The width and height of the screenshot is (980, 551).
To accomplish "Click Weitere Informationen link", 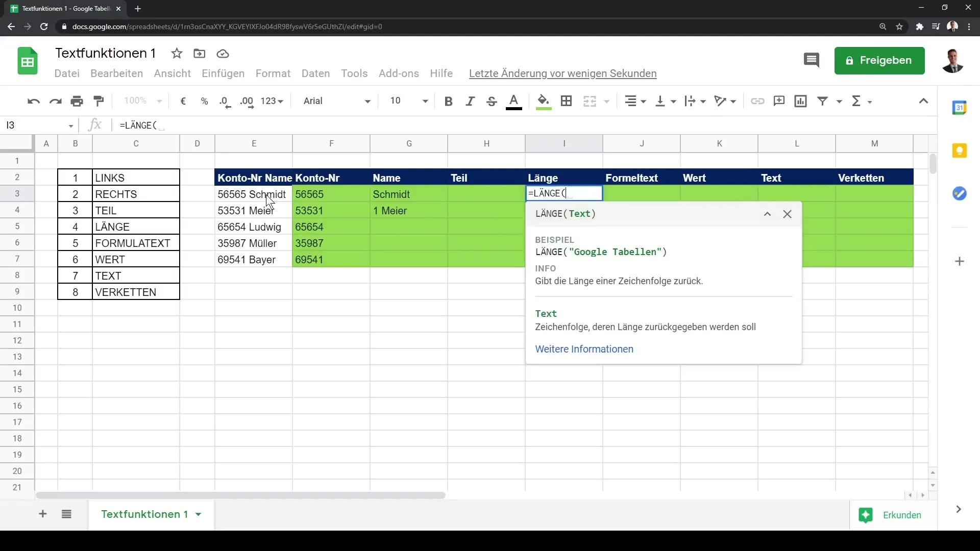I will coord(584,349).
